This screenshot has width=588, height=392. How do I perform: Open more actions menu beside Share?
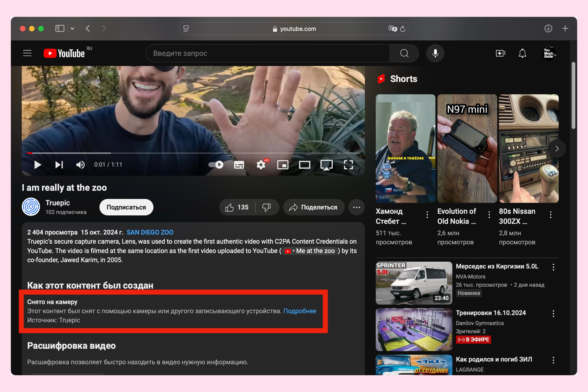point(356,207)
